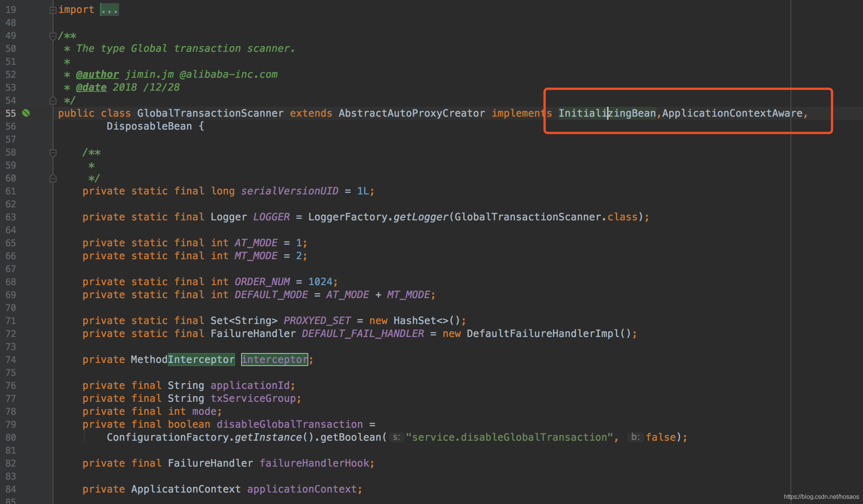Click the folded "..." import placeholder
The height and width of the screenshot is (504, 863).
click(x=109, y=10)
